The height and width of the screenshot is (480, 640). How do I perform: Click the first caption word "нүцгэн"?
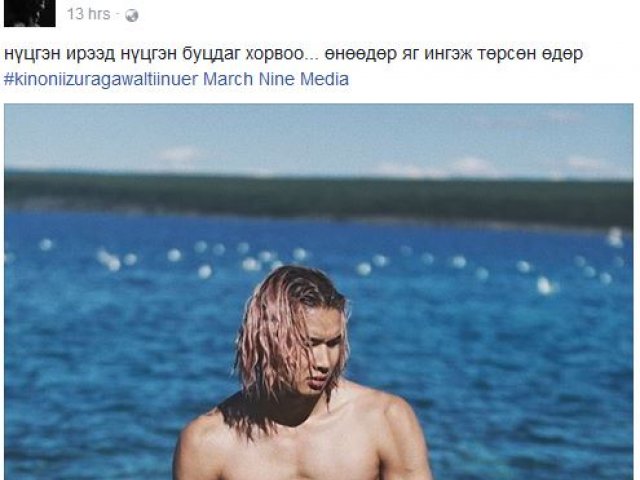coord(32,55)
